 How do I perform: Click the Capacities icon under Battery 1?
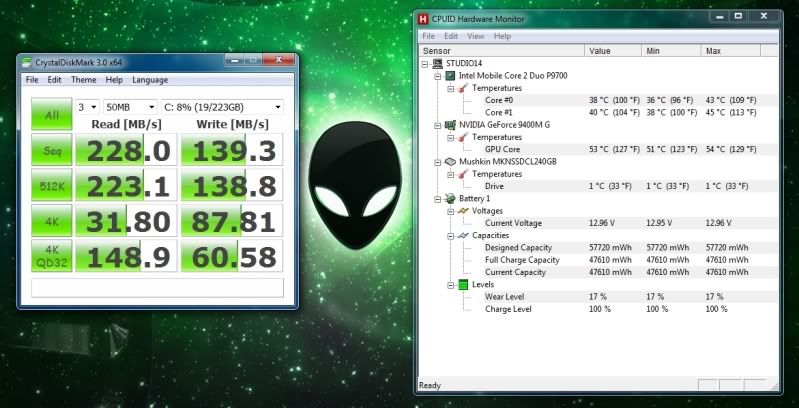point(463,235)
